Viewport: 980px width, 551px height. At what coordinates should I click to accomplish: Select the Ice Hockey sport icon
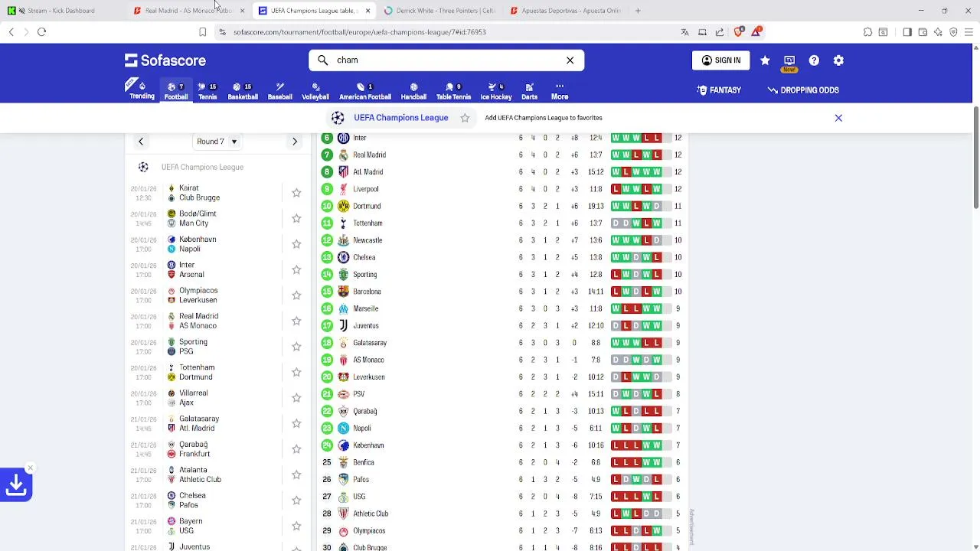(496, 90)
